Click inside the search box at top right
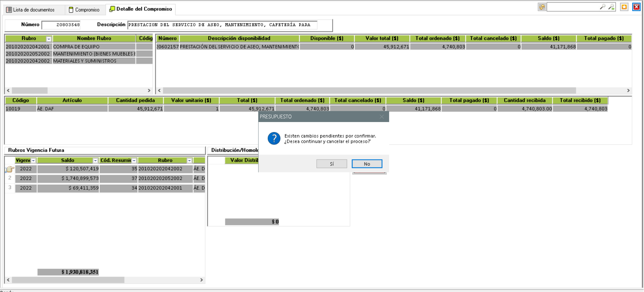644x292 pixels. tap(573, 7)
